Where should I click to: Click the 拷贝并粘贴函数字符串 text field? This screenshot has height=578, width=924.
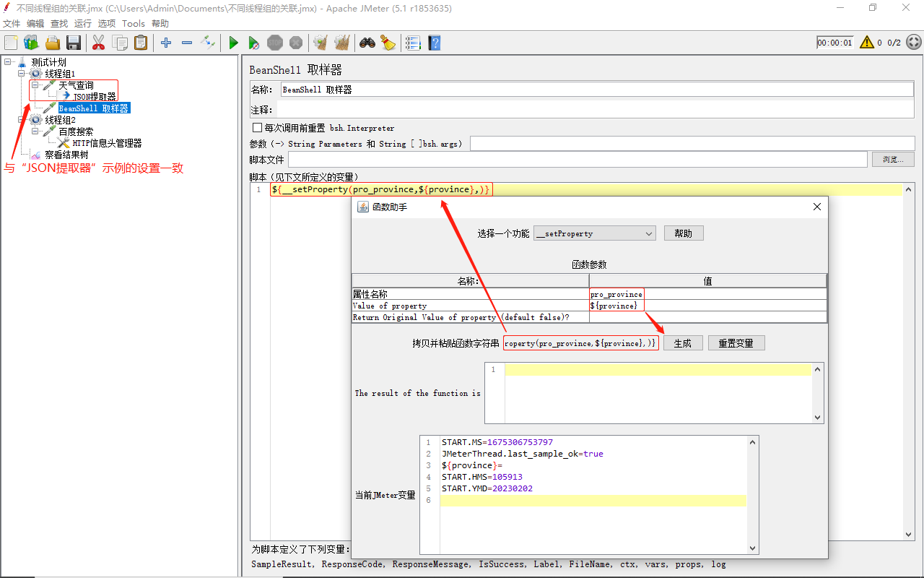[581, 343]
